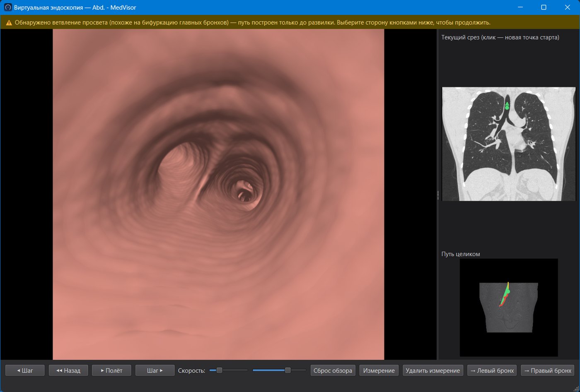Image resolution: width=580 pixels, height=392 pixels.
Task: Click the first Скорость speed slider handle
Action: pyautogui.click(x=220, y=370)
